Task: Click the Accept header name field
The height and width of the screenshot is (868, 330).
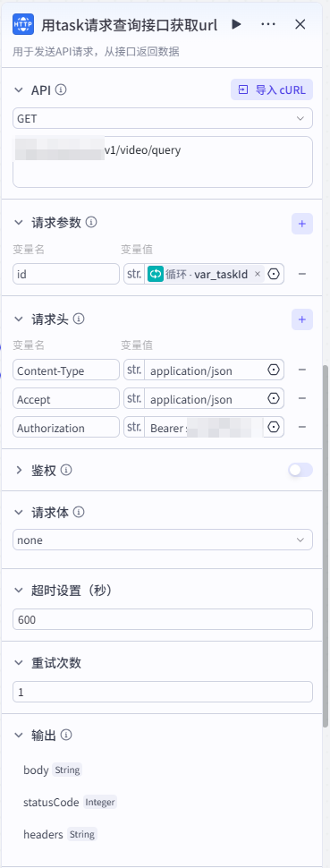Action: 66,398
